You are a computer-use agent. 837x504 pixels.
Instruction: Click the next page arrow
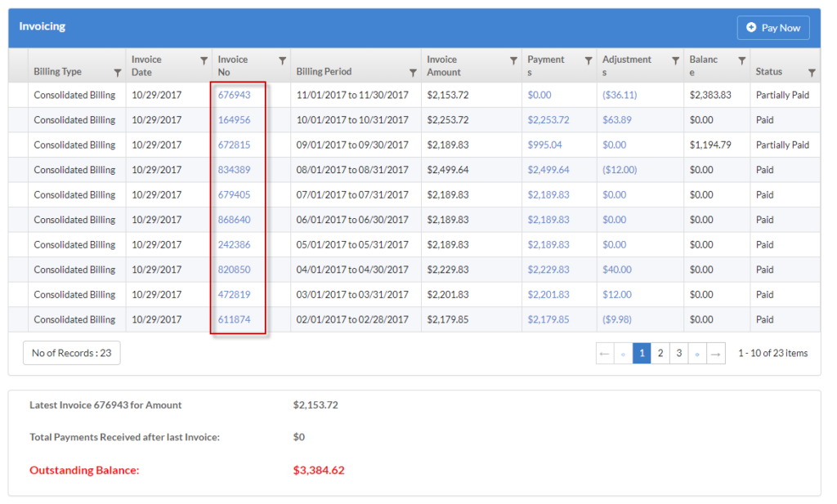(697, 353)
